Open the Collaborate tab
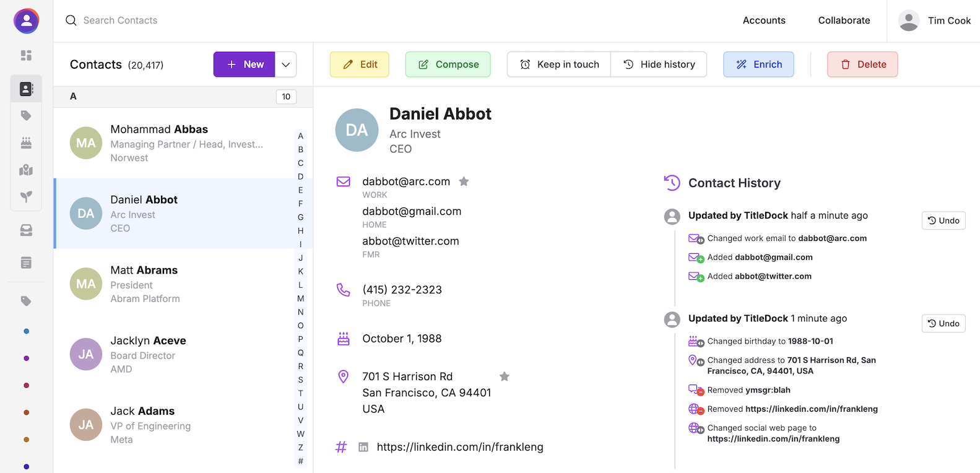The width and height of the screenshot is (980, 473). pyautogui.click(x=844, y=20)
